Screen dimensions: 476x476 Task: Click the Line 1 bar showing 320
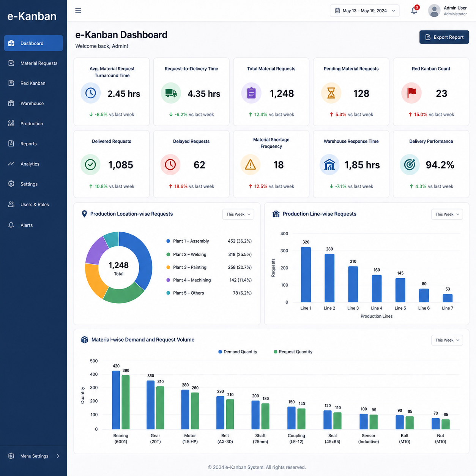click(306, 274)
